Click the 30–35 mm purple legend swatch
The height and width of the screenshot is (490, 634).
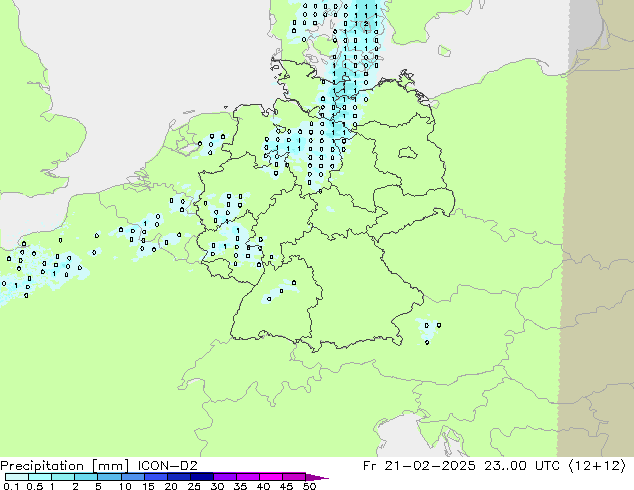(225, 477)
